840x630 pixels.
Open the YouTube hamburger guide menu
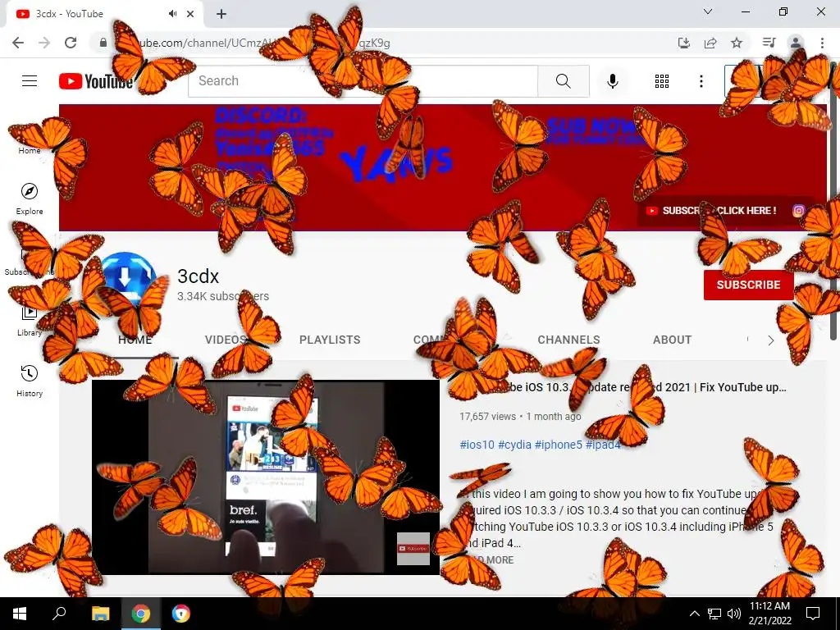(x=30, y=81)
